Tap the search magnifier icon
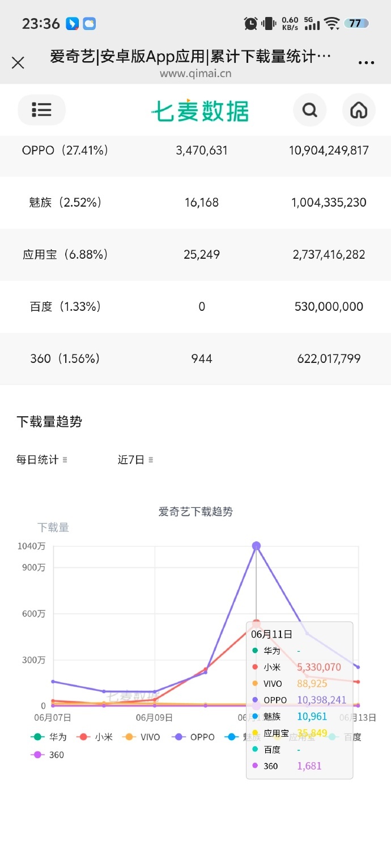Screen dimensions: 391x868 click(310, 110)
